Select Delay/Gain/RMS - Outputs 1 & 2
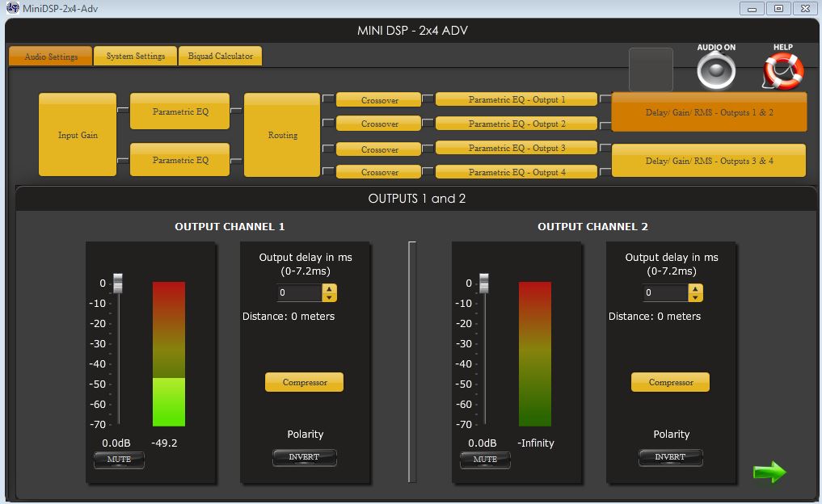The width and height of the screenshot is (822, 504). point(709,112)
